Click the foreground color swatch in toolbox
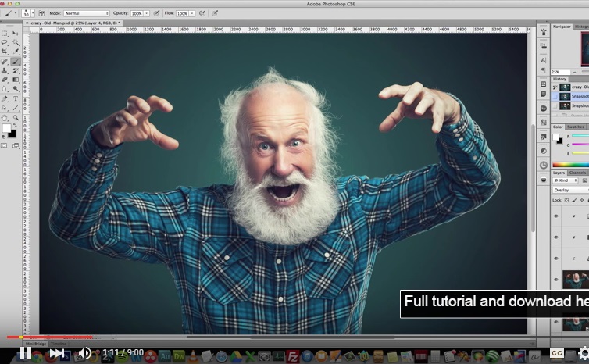This screenshot has height=364, width=589. [x=6, y=128]
